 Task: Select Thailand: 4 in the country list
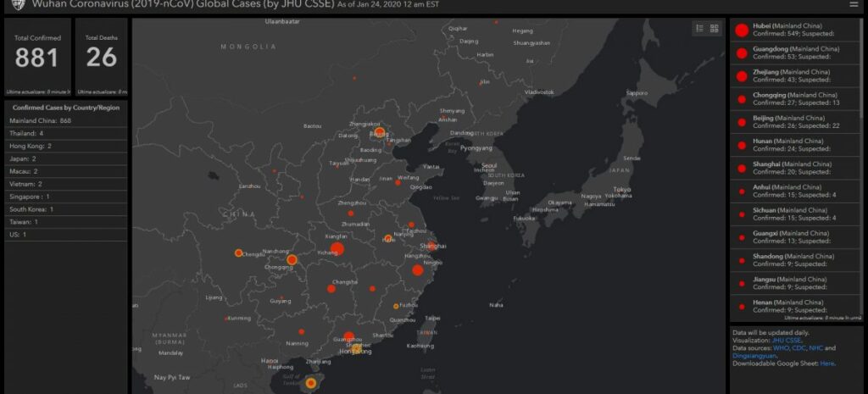26,133
